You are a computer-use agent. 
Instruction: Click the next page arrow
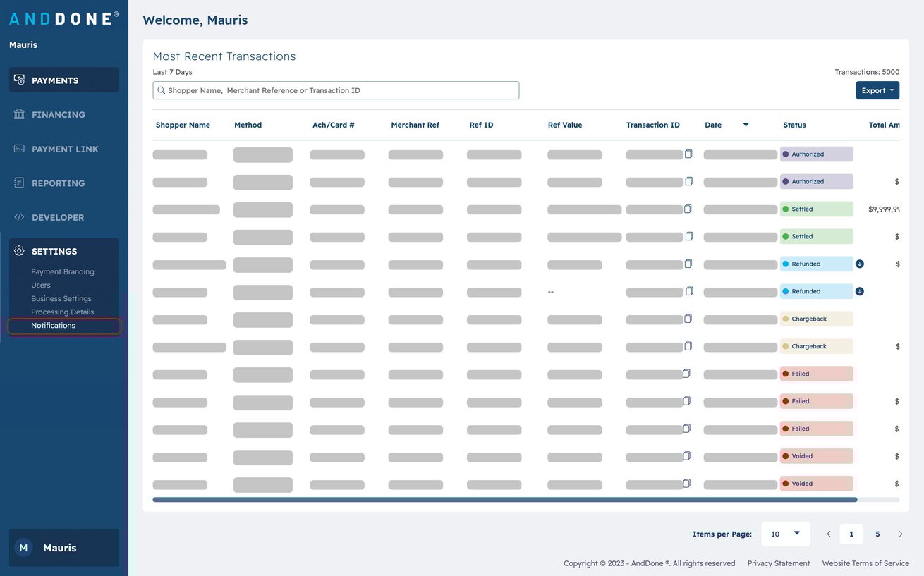[901, 534]
